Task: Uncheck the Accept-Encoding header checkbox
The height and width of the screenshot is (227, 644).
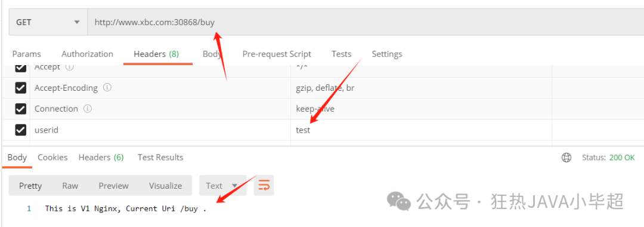Action: pyautogui.click(x=20, y=88)
